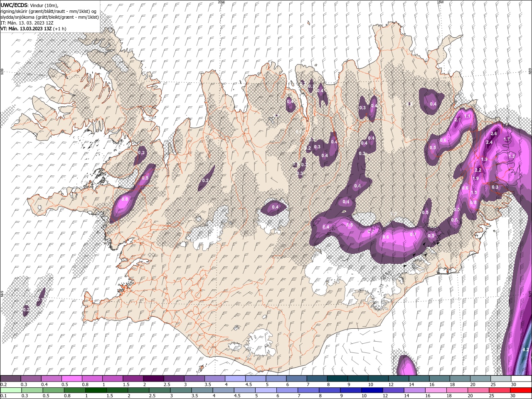The width and height of the screenshot is (532, 399).
Task: Click the 0.7 precipitation value label
Action: point(413,234)
